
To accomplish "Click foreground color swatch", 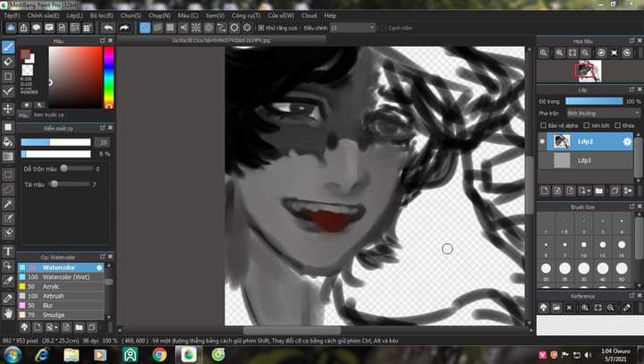I will [x=25, y=54].
